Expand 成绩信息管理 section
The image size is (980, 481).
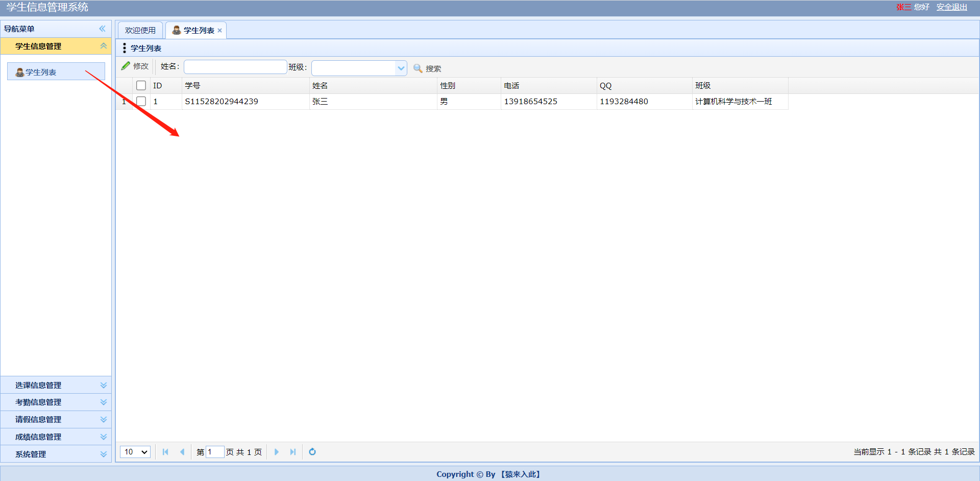pyautogui.click(x=56, y=437)
